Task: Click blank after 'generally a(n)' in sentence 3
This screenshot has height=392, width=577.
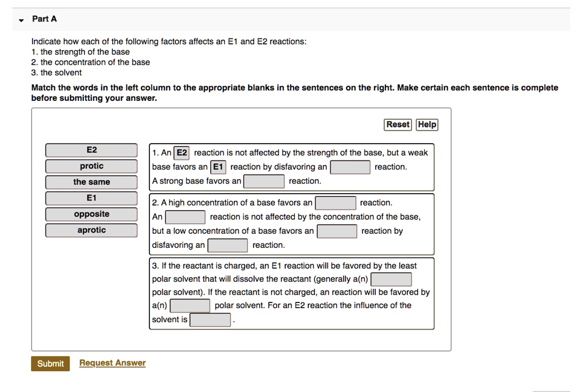Action: 392,278
